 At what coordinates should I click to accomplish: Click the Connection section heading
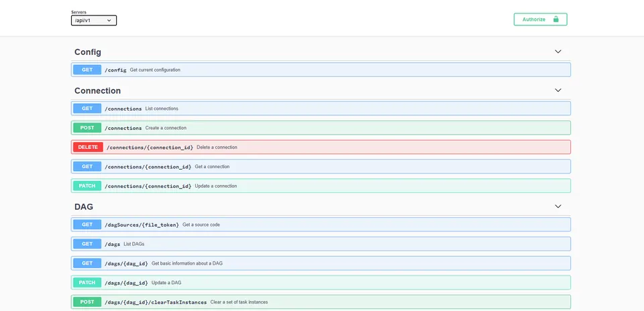(98, 90)
